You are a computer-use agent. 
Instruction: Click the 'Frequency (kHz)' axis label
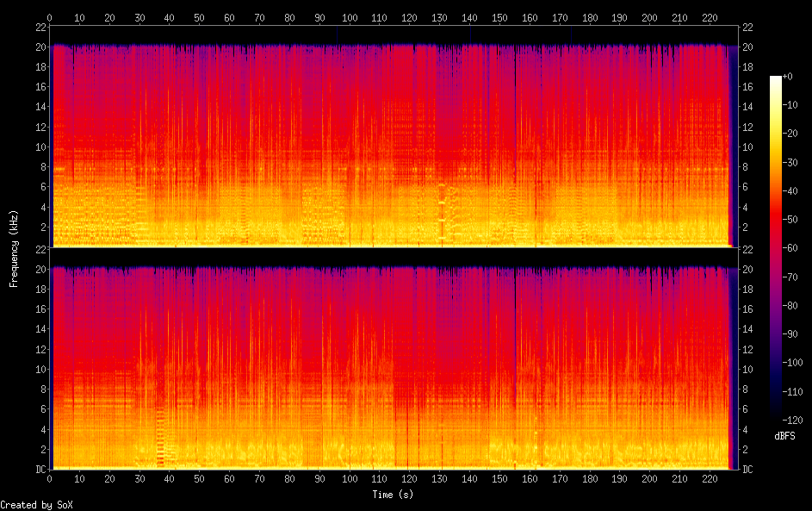click(14, 248)
